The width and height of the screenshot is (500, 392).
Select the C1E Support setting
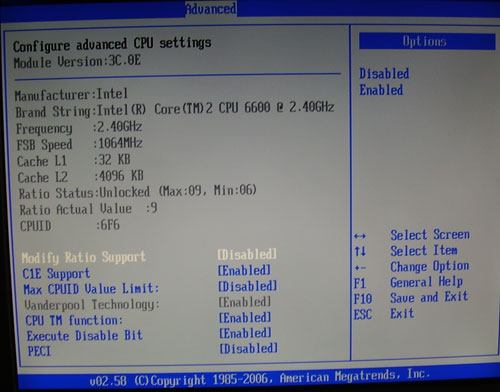click(56, 274)
